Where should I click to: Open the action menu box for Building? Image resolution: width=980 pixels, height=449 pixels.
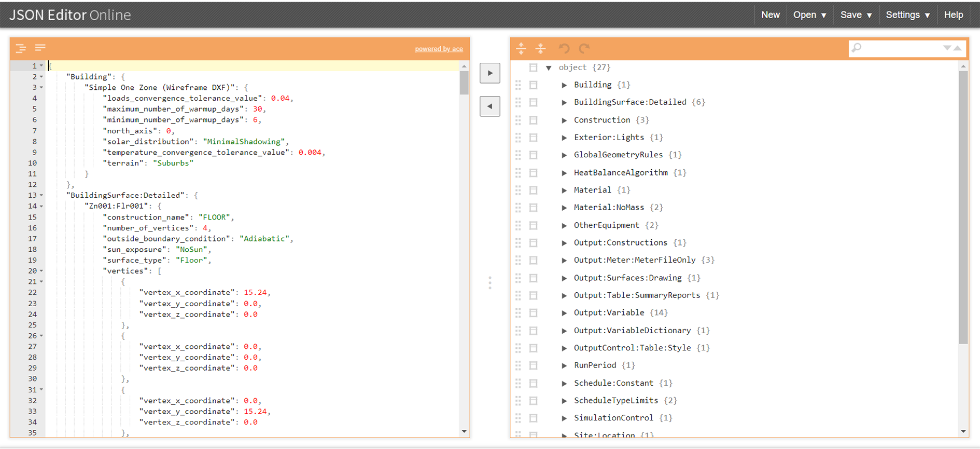[533, 85]
